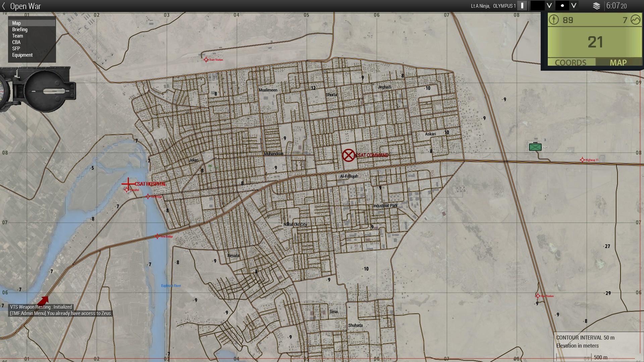Click the Resafa district label
Viewport: 644px width, 362px height.
click(x=233, y=256)
